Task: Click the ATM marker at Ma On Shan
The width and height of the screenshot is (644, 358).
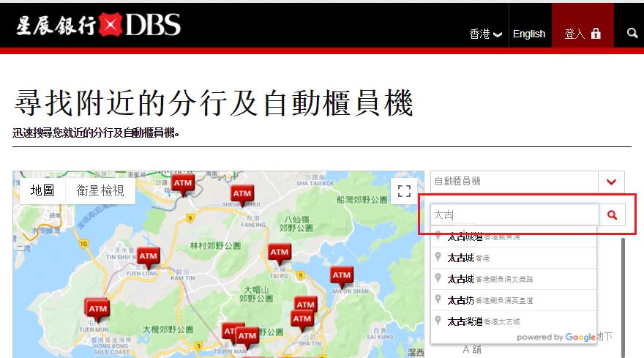Action: click(341, 276)
